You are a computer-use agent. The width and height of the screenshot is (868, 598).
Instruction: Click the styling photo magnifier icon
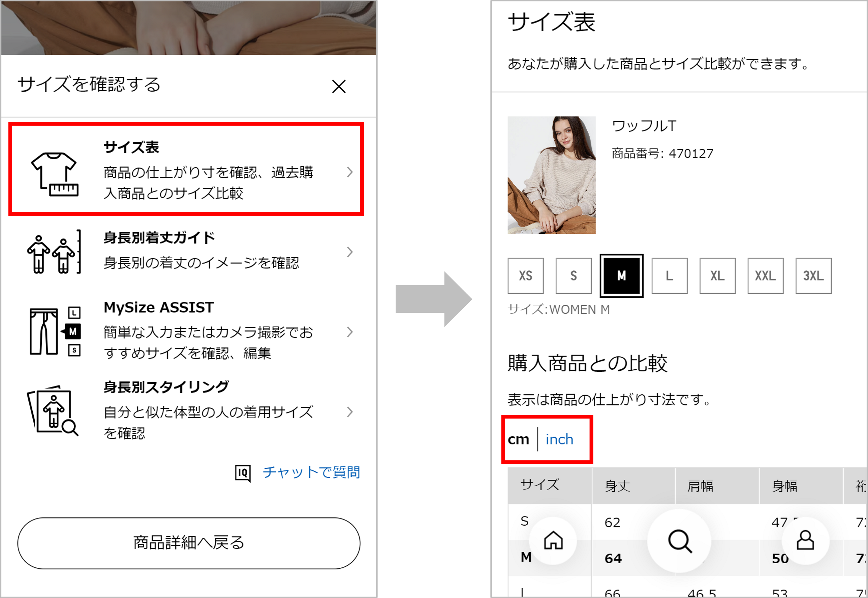tap(53, 411)
